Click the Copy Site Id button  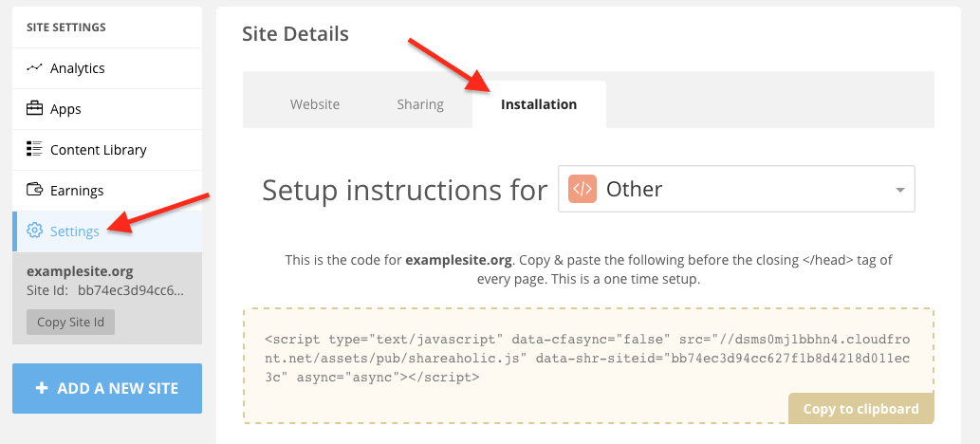[70, 322]
